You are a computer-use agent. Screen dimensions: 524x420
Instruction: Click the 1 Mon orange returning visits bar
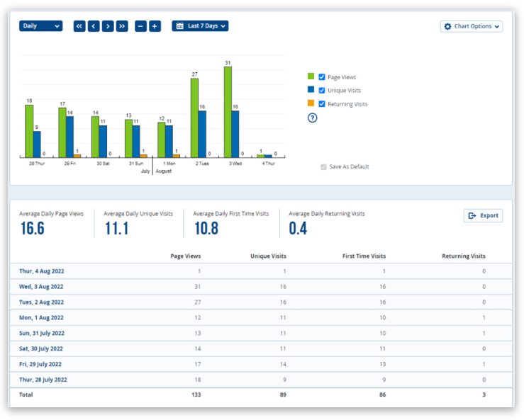tap(176, 156)
